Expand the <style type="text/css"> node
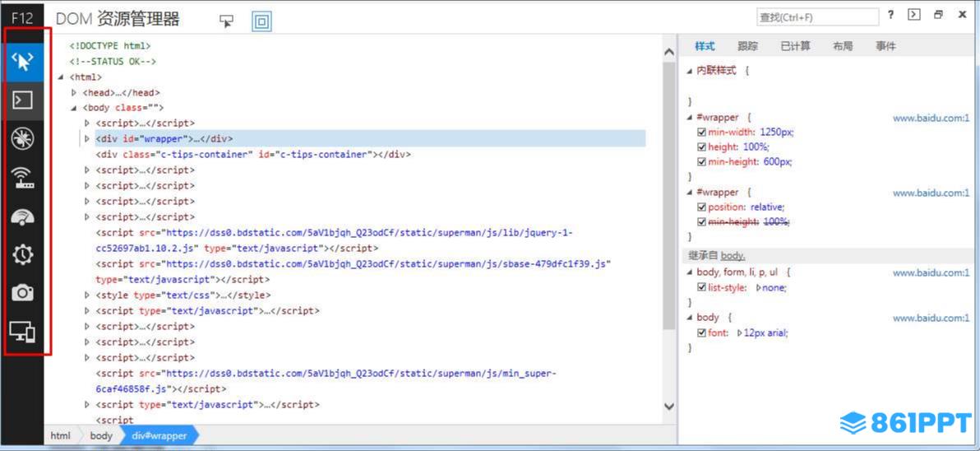The height and width of the screenshot is (451, 980). click(87, 295)
